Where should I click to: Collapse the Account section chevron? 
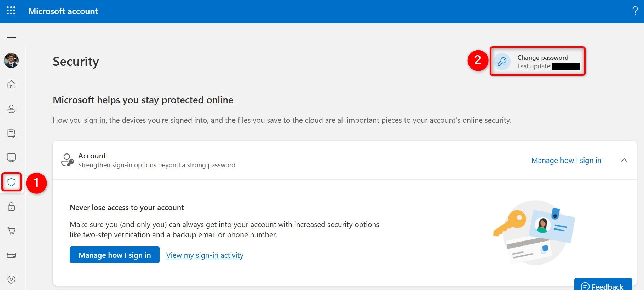coord(624,160)
